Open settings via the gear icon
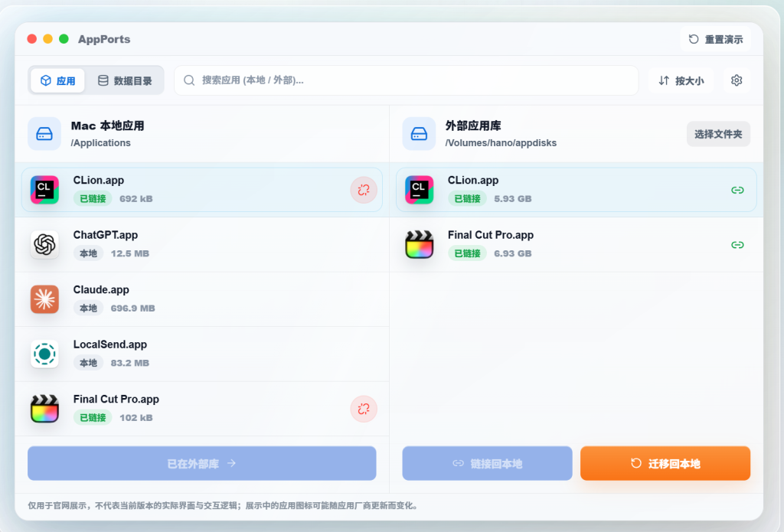This screenshot has height=532, width=784. 737,80
